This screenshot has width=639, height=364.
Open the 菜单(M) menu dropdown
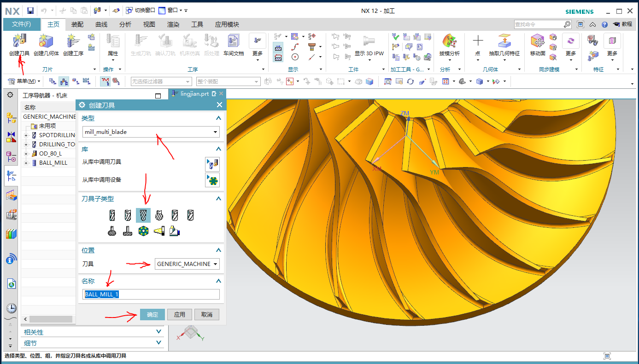coord(25,81)
